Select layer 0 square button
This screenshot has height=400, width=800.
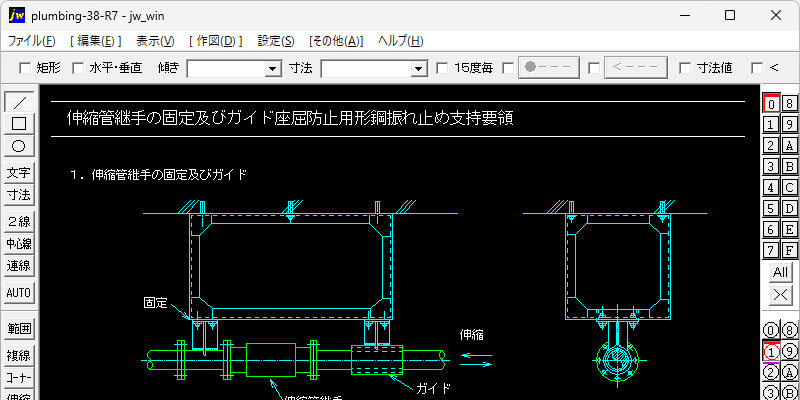coord(771,104)
